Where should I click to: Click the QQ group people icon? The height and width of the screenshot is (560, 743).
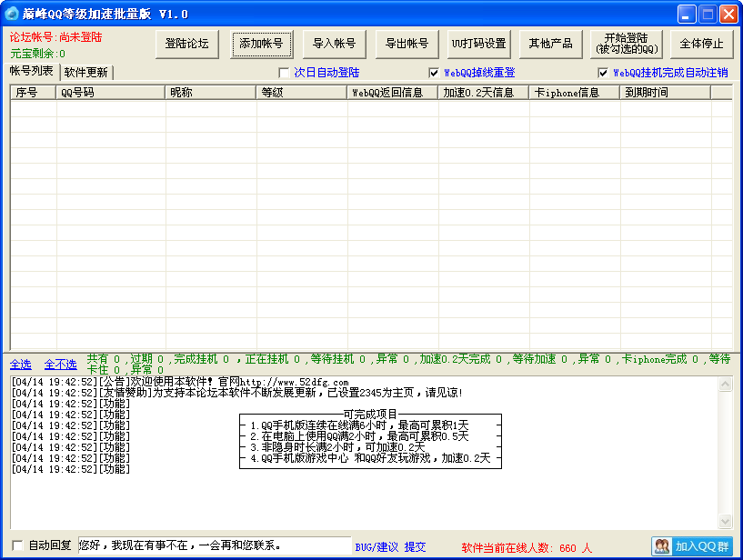click(x=662, y=546)
